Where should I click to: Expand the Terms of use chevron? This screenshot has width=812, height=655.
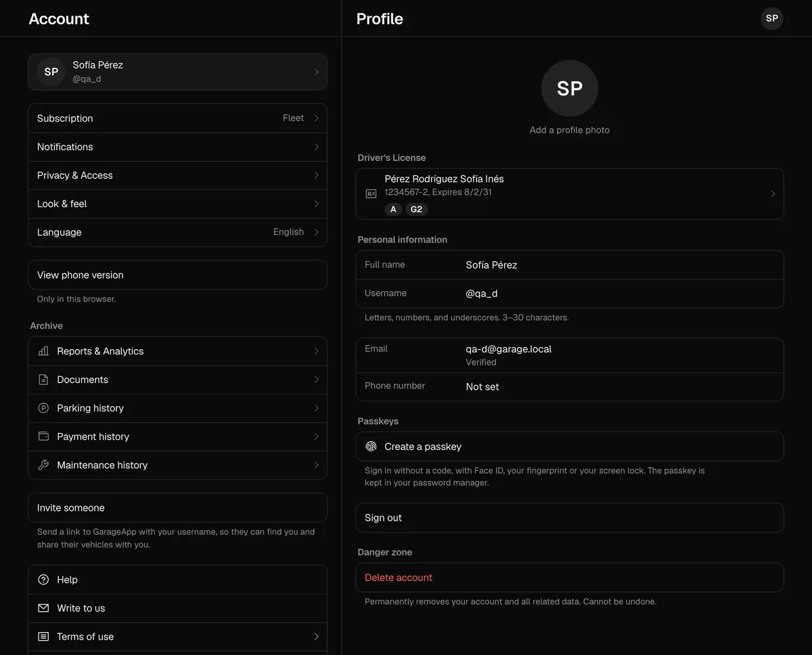[316, 636]
